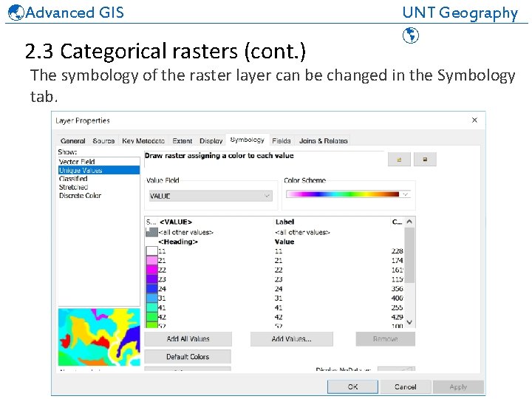Screen dimensions: 532x399
Task: Select Unique Values renderer
Action: (99, 170)
